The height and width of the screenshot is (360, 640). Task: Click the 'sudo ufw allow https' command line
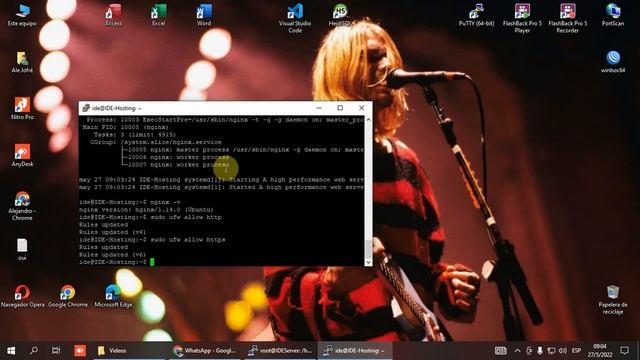(x=152, y=240)
